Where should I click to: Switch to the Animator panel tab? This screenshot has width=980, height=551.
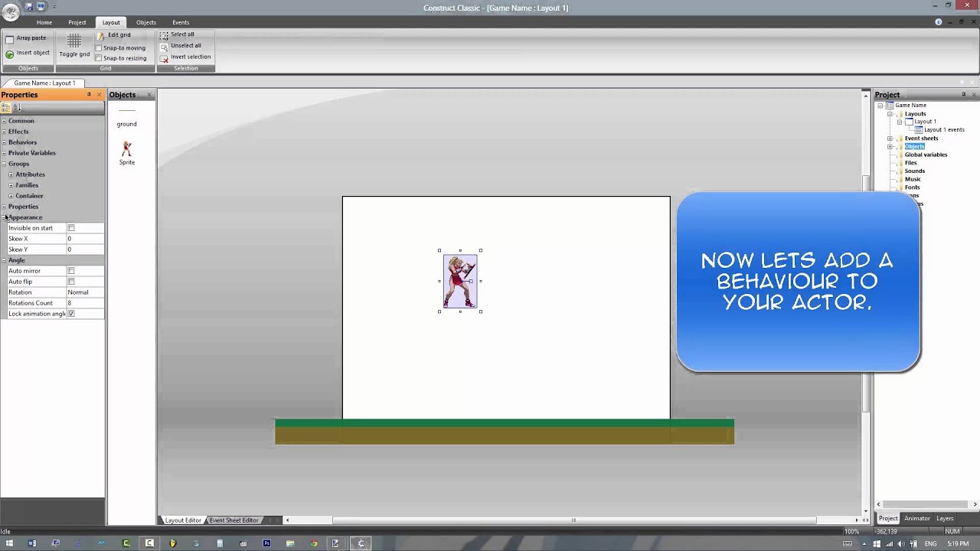tap(917, 518)
